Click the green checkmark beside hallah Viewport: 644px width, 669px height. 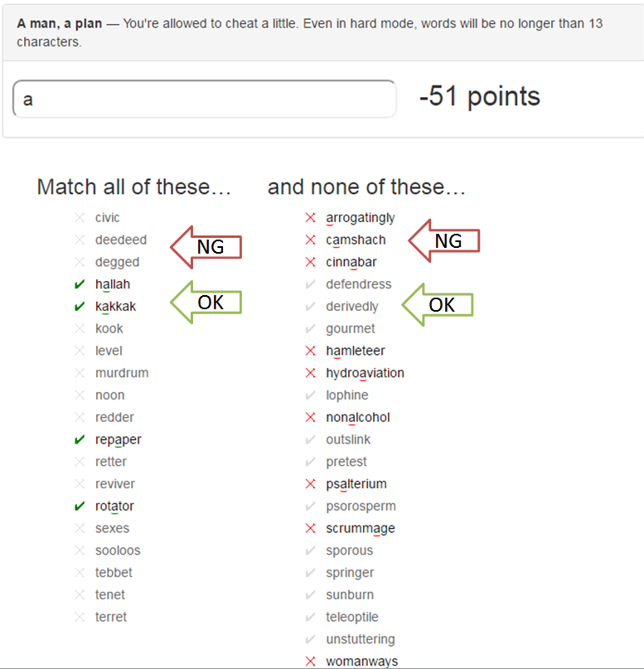point(80,284)
